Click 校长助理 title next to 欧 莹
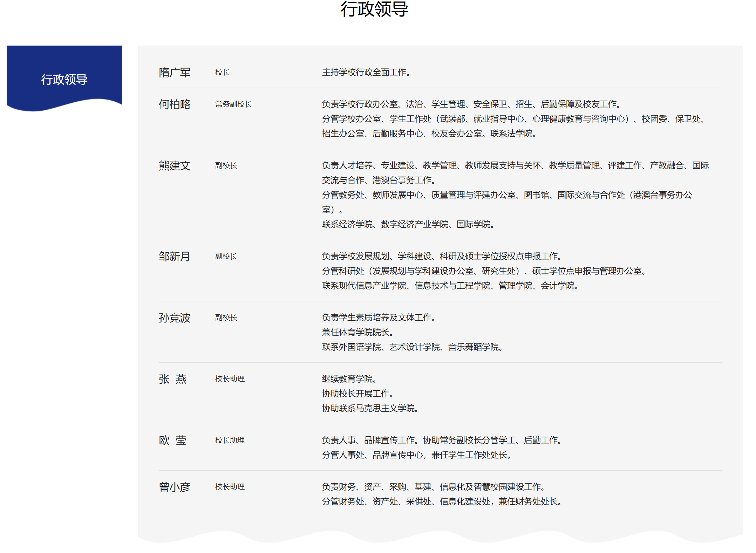The height and width of the screenshot is (553, 756). click(x=230, y=440)
